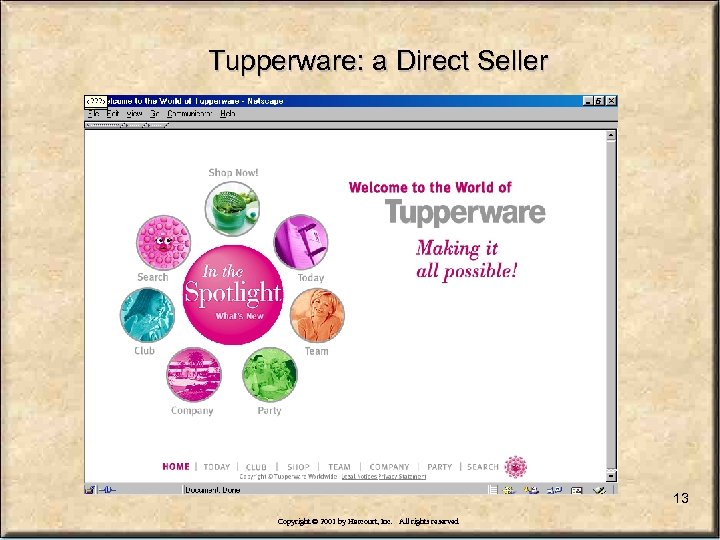The image size is (720, 540).
Task: Open the Newsgroups component icon in status bar
Action: (x=554, y=490)
